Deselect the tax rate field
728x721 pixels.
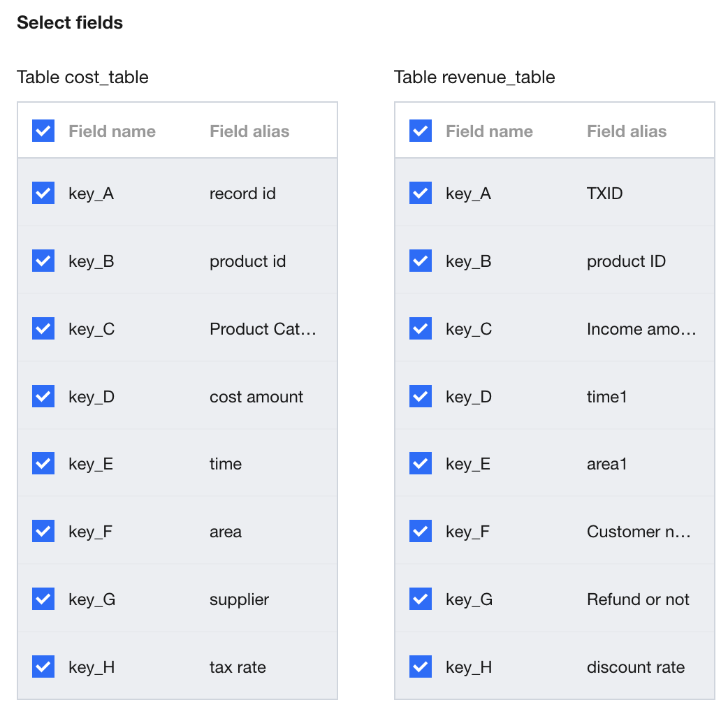pos(43,667)
